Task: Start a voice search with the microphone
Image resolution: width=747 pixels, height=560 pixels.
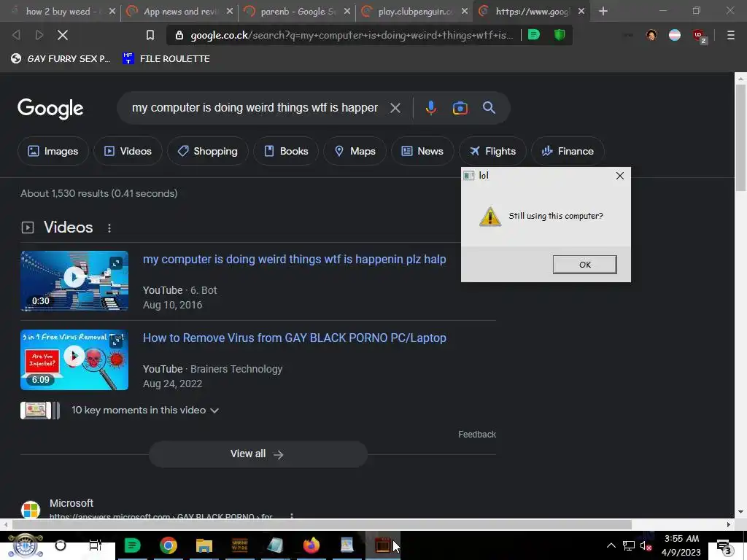Action: click(430, 108)
